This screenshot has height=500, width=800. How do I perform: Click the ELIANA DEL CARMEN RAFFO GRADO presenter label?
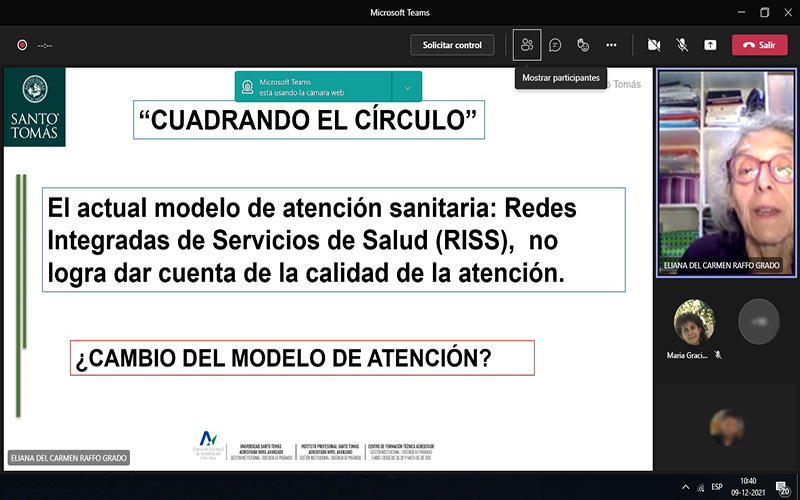[x=69, y=458]
